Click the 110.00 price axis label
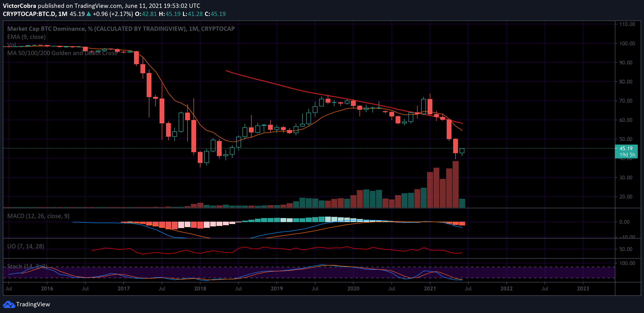Image resolution: width=644 pixels, height=313 pixels. coord(627,24)
